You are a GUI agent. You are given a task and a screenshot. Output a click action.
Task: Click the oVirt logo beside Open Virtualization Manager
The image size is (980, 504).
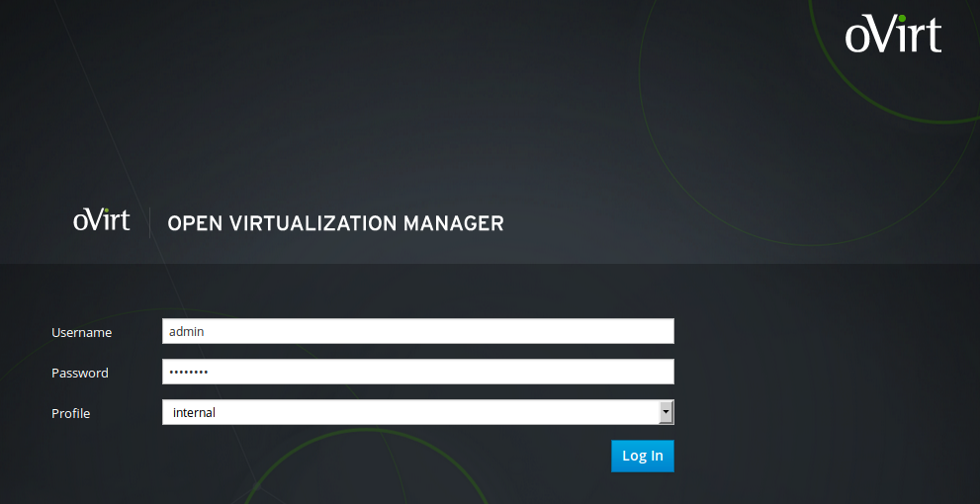101,219
